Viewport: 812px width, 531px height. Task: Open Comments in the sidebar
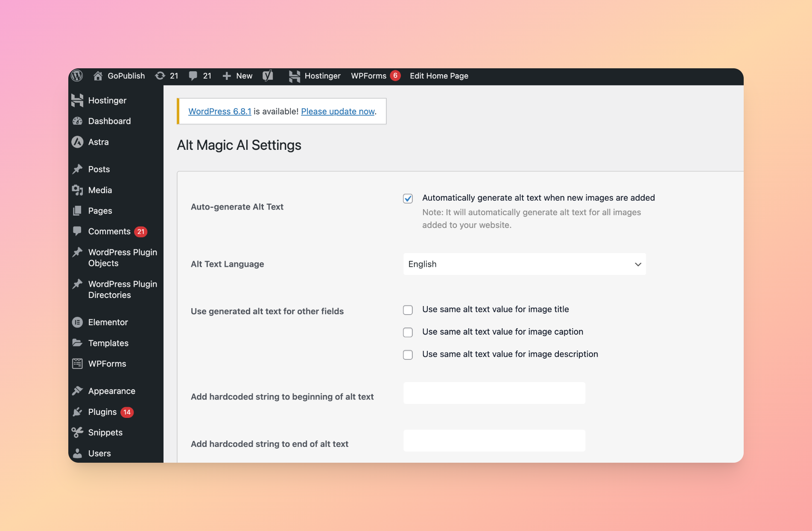(x=116, y=231)
